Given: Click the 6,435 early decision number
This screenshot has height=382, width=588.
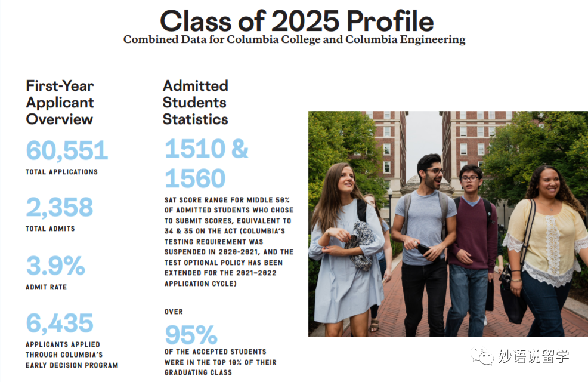Looking at the screenshot, I should tap(59, 323).
